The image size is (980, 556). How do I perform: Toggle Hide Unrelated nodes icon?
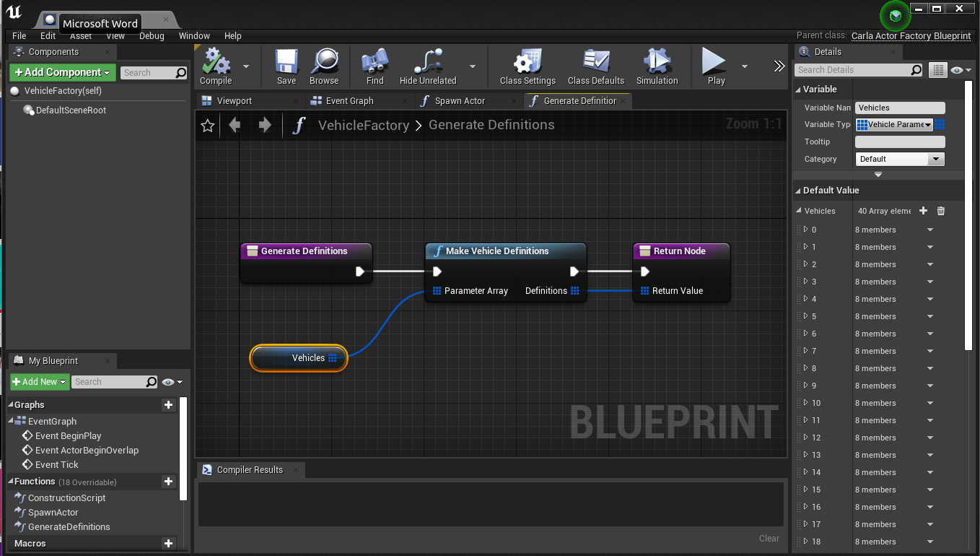point(428,64)
